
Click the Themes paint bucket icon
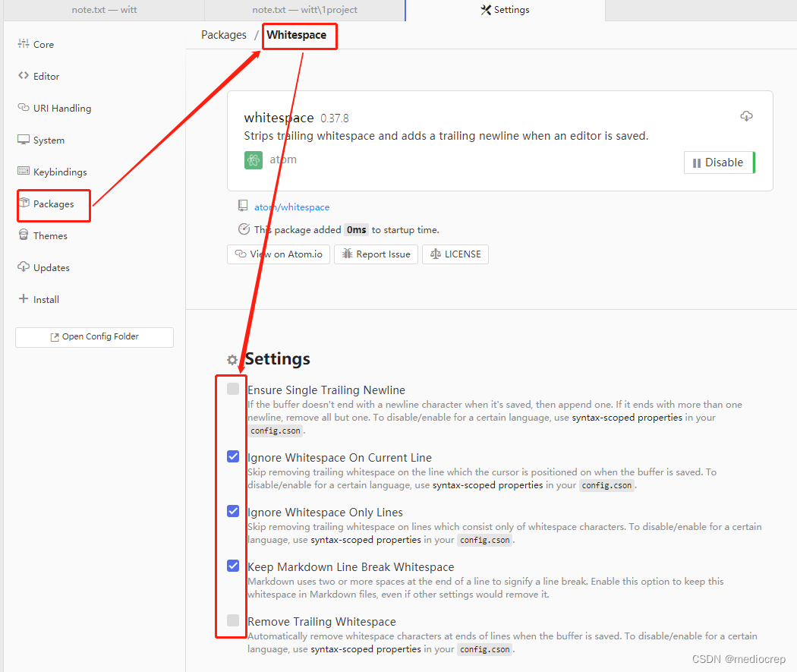pos(24,235)
